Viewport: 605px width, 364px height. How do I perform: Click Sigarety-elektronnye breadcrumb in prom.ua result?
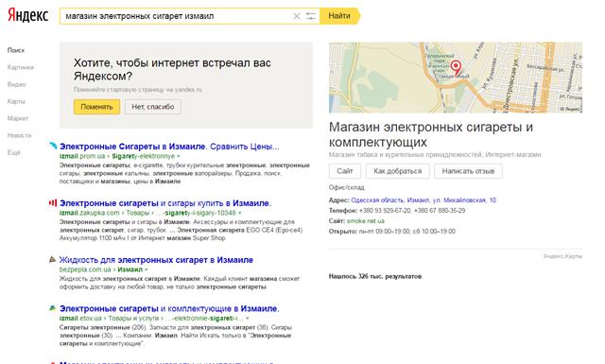click(144, 156)
